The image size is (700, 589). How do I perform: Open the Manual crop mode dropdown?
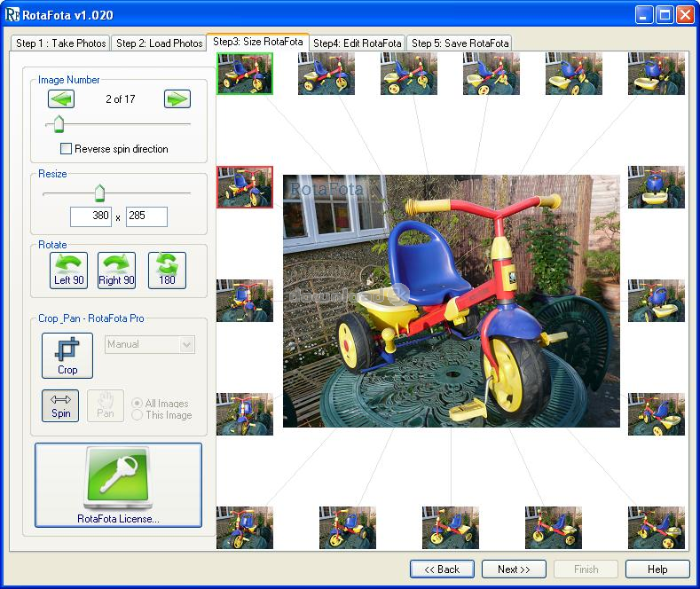click(x=150, y=344)
